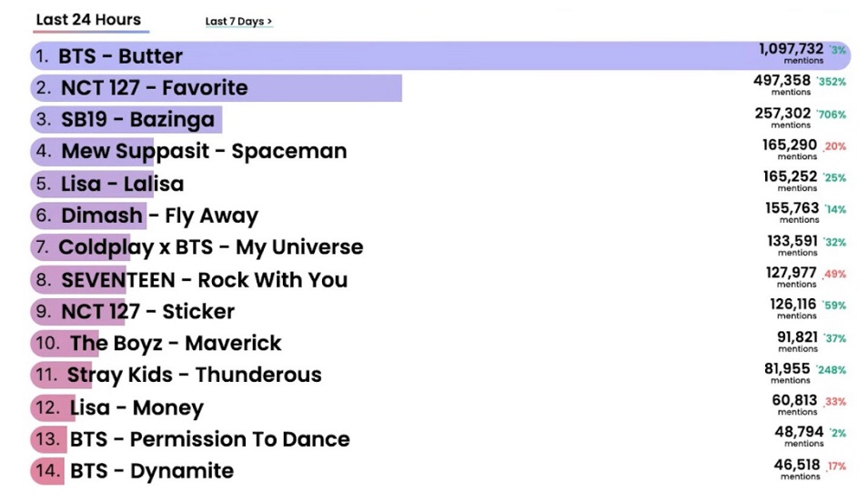This screenshot has height=502, width=868.
Task: Switch to the Last 24 Hours tab
Action: click(88, 19)
